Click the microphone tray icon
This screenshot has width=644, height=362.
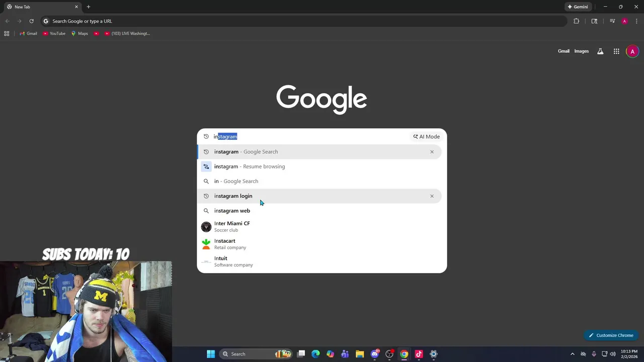tap(594, 354)
